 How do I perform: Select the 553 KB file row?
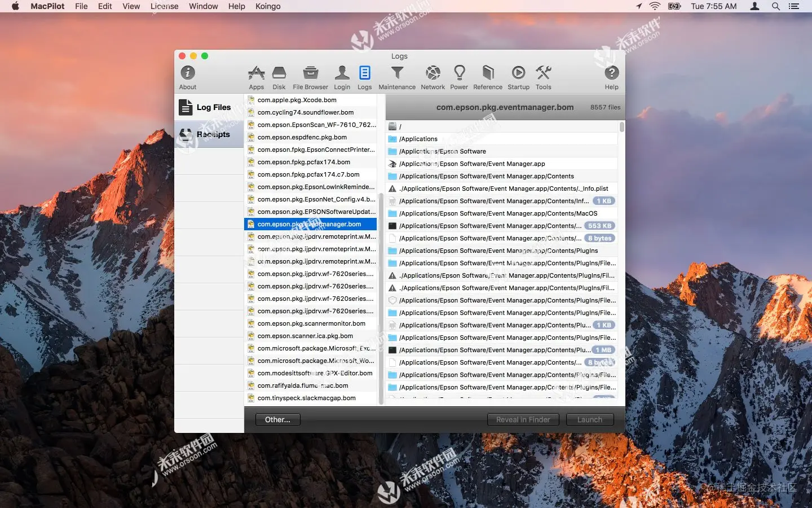tap(502, 226)
